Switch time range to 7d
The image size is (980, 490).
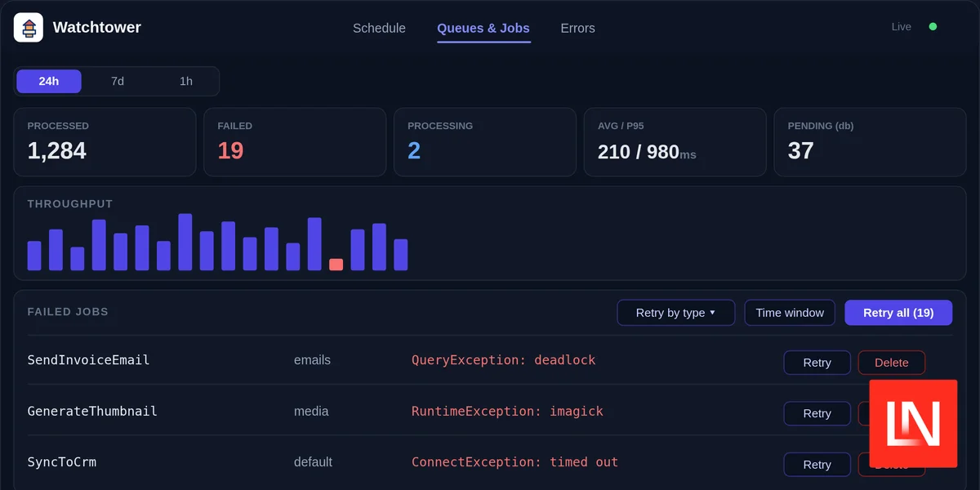(118, 82)
